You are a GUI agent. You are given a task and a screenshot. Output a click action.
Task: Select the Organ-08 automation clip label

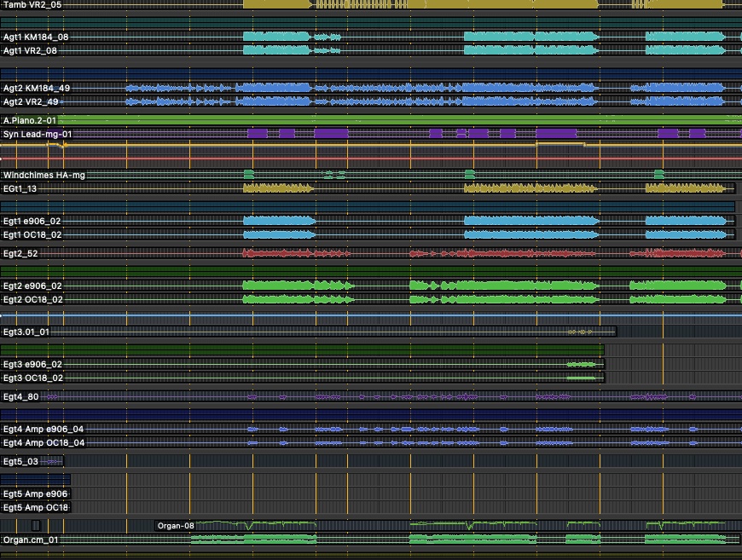(176, 526)
